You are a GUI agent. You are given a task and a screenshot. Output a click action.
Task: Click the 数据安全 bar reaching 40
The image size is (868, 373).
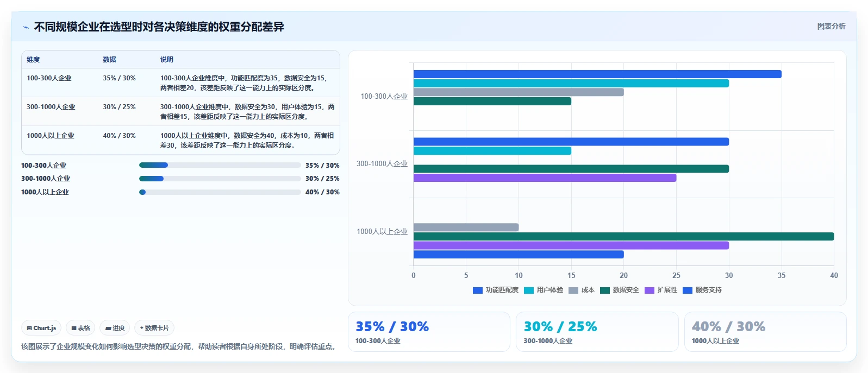(x=623, y=236)
